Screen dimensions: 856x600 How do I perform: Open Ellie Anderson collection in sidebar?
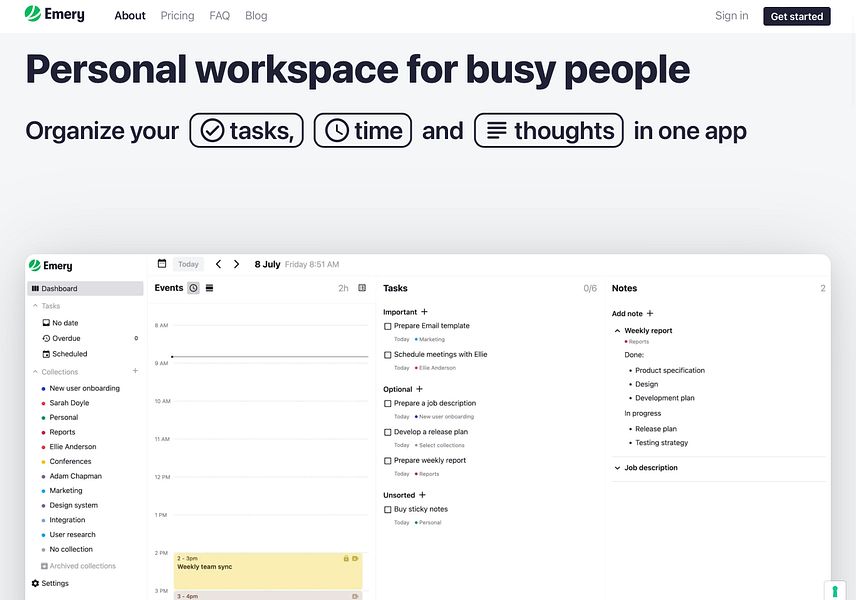click(x=73, y=447)
